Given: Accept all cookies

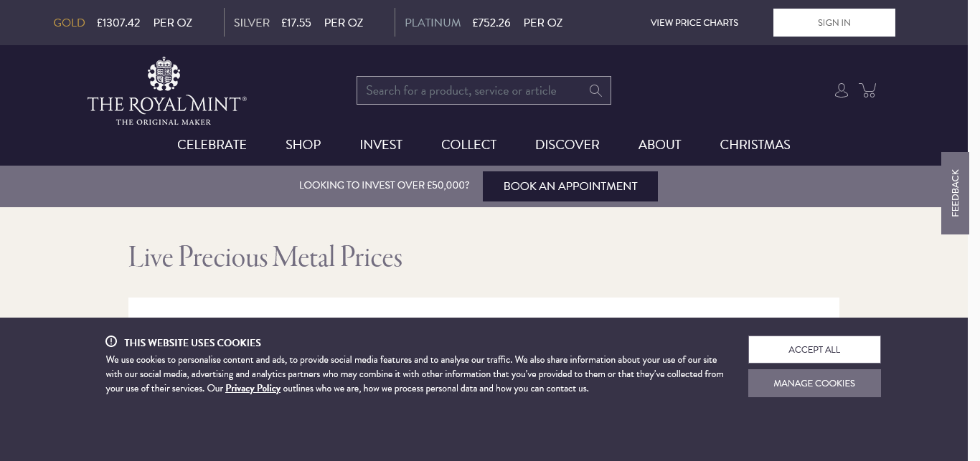Looking at the screenshot, I should [814, 350].
